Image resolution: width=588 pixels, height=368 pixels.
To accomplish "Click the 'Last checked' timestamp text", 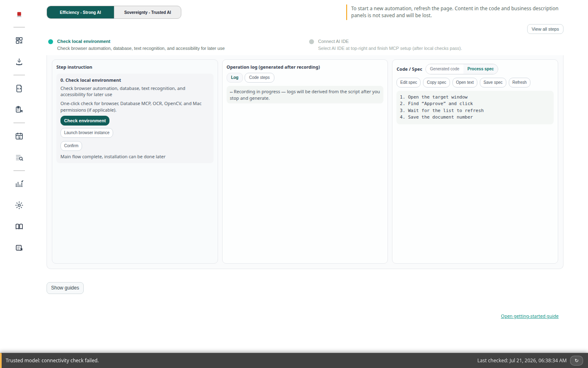I will [x=522, y=361].
